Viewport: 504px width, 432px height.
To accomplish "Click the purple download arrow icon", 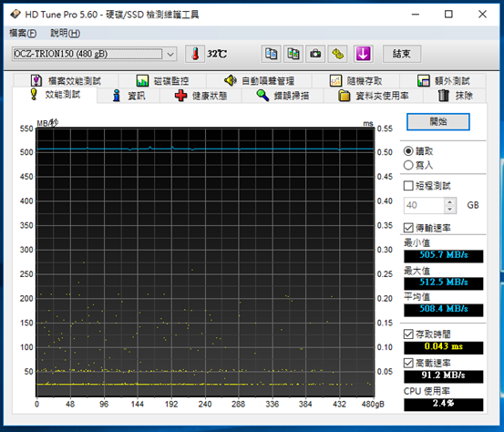I will pyautogui.click(x=364, y=54).
